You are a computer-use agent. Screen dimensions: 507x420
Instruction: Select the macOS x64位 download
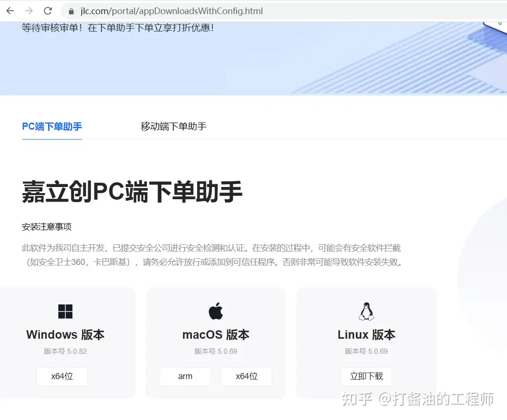[246, 376]
